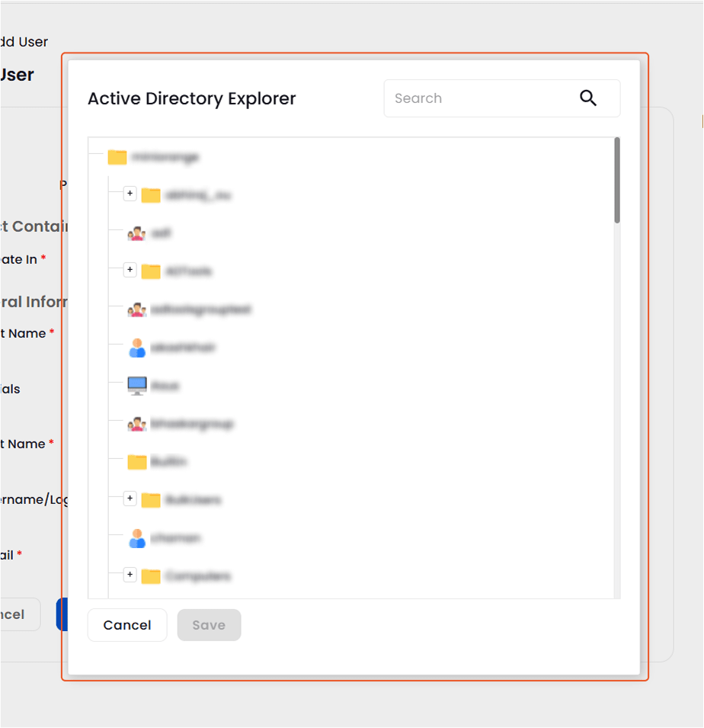Click the orange single-user icon in the tree
This screenshot has width=704, height=728.
(138, 347)
